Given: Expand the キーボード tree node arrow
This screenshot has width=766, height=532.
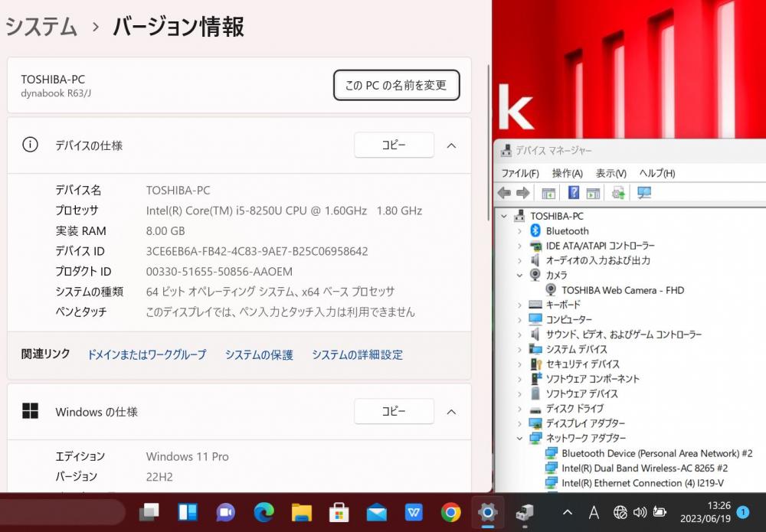Looking at the screenshot, I should click(x=520, y=305).
